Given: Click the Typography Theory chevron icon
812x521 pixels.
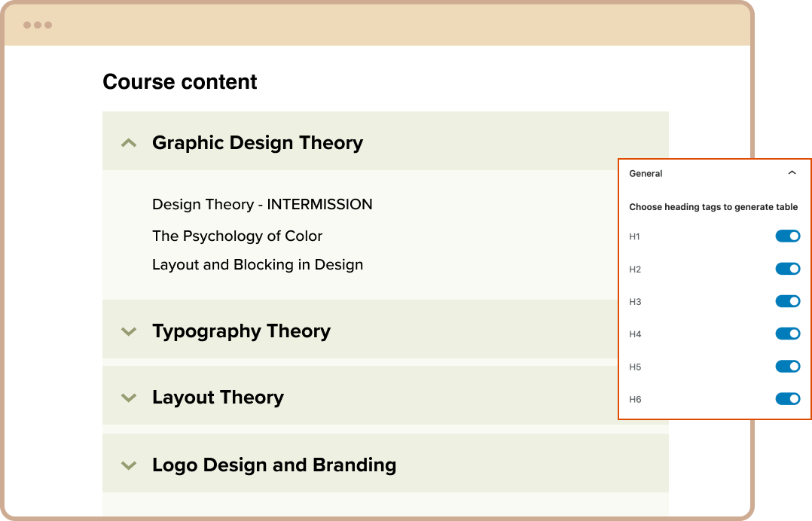Looking at the screenshot, I should coord(128,331).
